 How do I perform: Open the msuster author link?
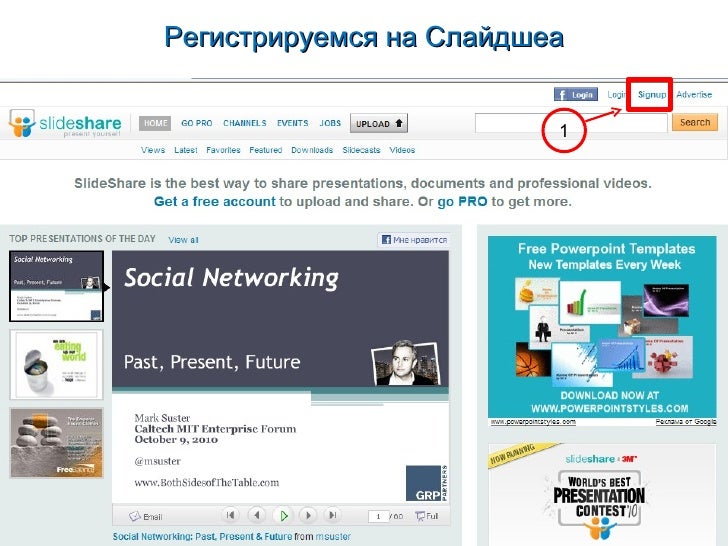pyautogui.click(x=333, y=537)
